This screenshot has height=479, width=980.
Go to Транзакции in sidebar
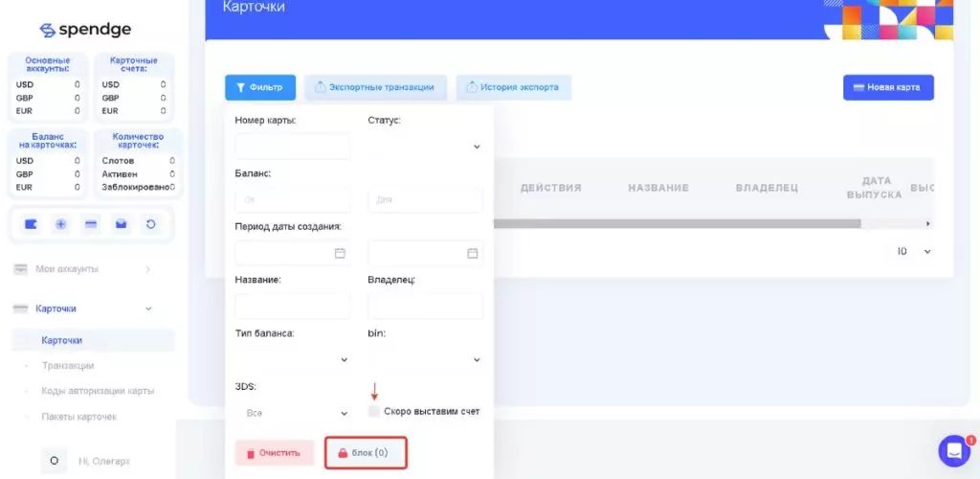point(68,366)
